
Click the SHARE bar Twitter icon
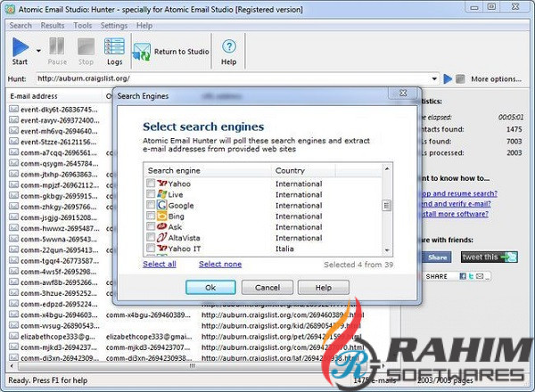coord(471,276)
